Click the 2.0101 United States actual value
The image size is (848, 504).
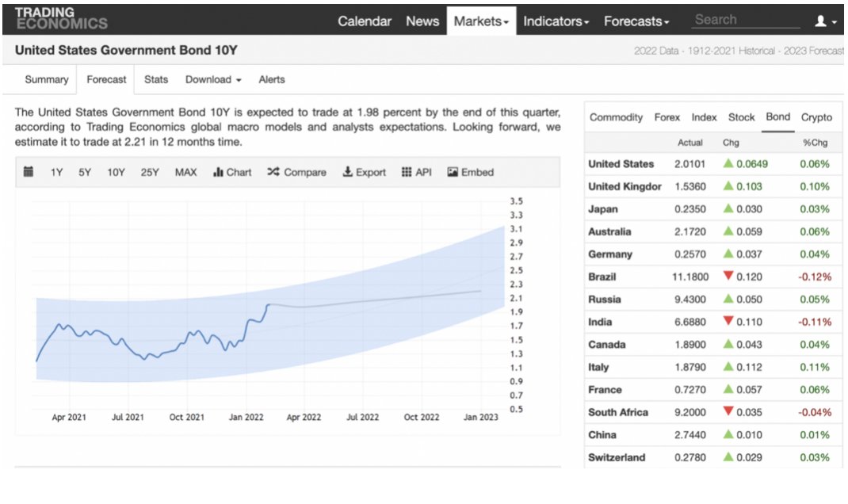(690, 164)
